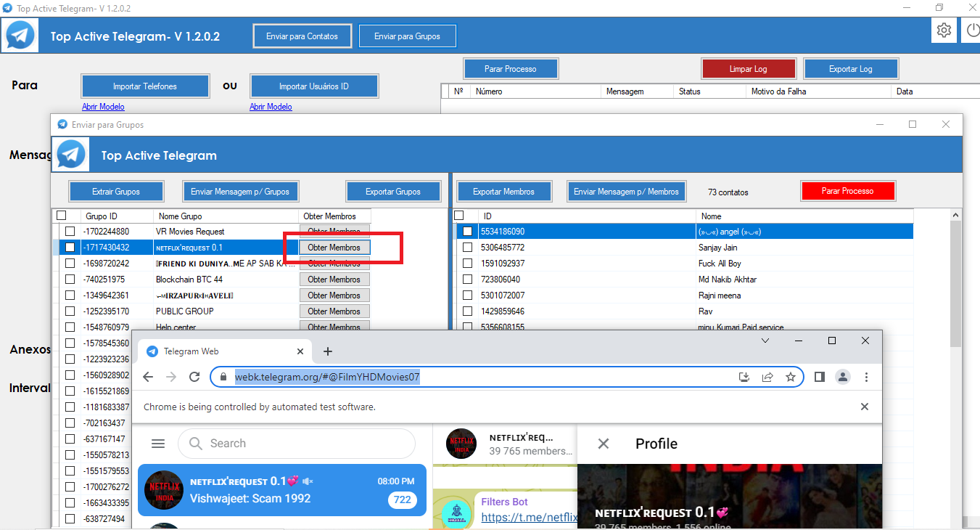Screen dimensions: 980x530
Task: Open Abrir Modelo link under Importar Usuários ID
Action: (x=271, y=107)
